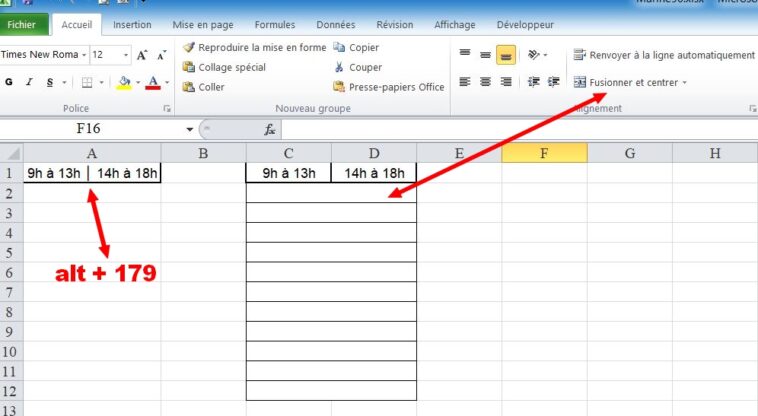Open the Fichier menu button
758x416 pixels.
[x=22, y=24]
